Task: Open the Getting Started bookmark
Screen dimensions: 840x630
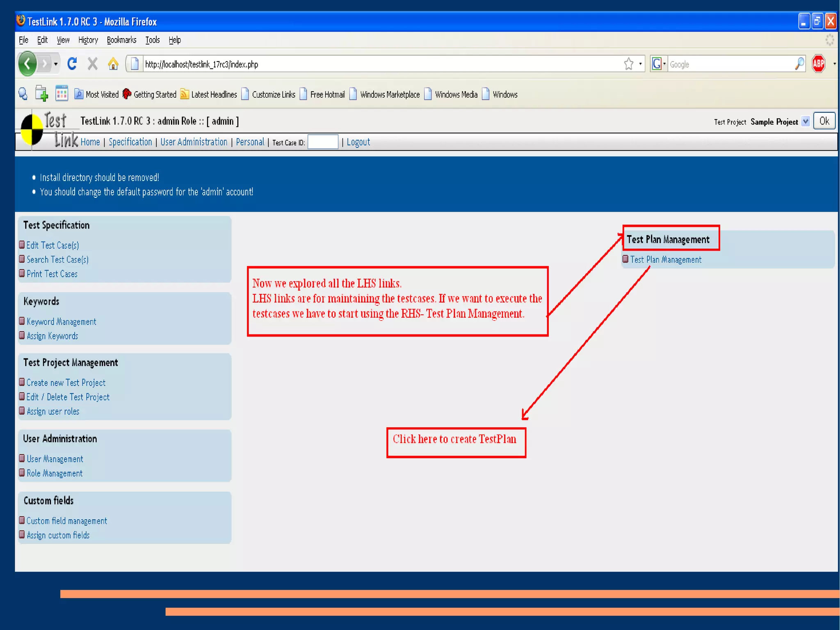Action: pos(149,94)
